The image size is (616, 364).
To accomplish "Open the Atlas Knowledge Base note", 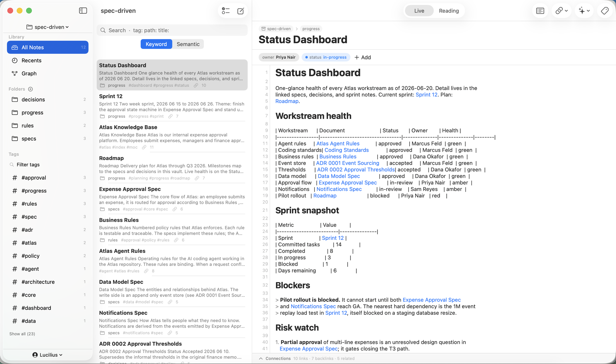I will 172,137.
